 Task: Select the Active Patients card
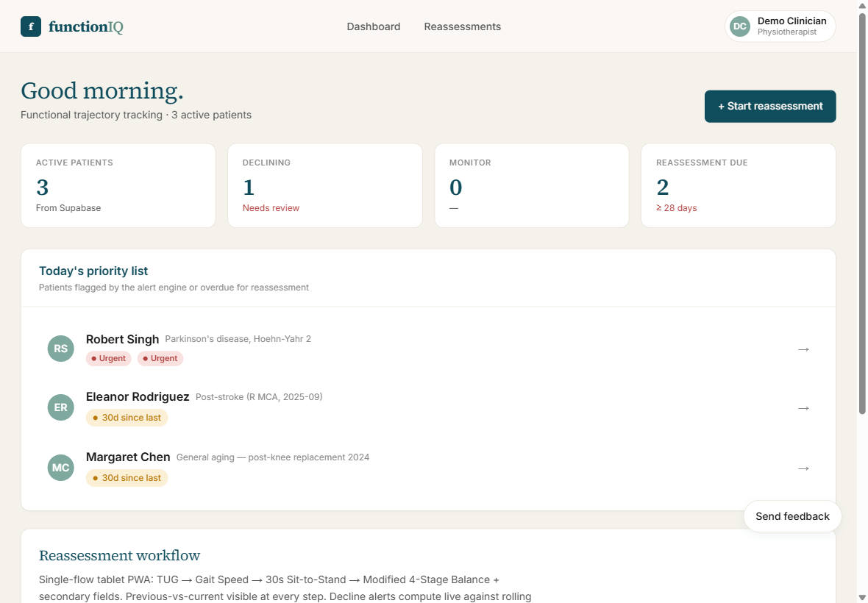click(x=118, y=185)
